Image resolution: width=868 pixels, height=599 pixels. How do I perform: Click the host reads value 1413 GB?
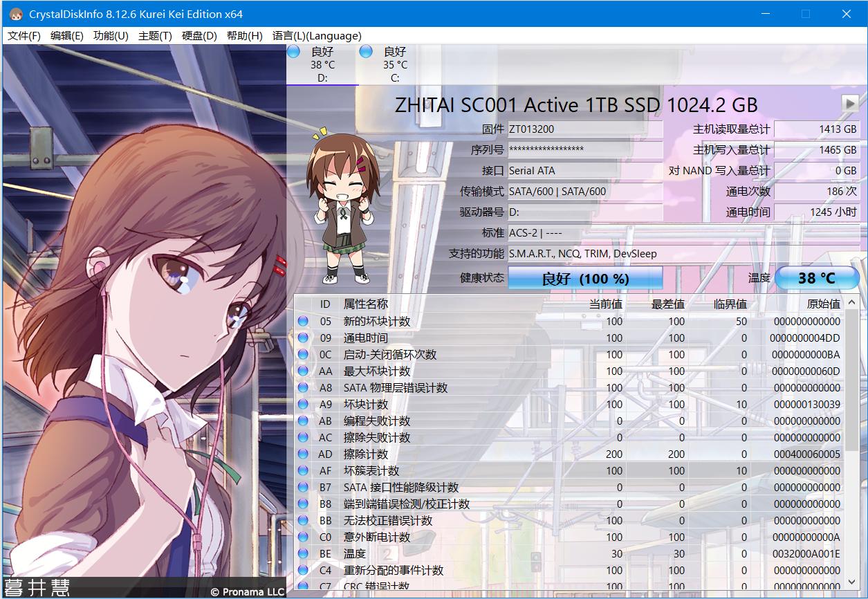(x=817, y=129)
